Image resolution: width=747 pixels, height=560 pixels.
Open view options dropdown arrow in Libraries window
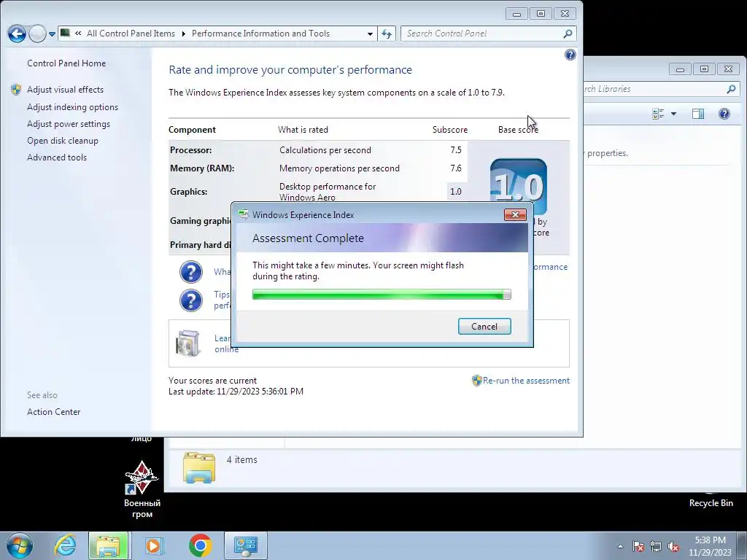[673, 114]
